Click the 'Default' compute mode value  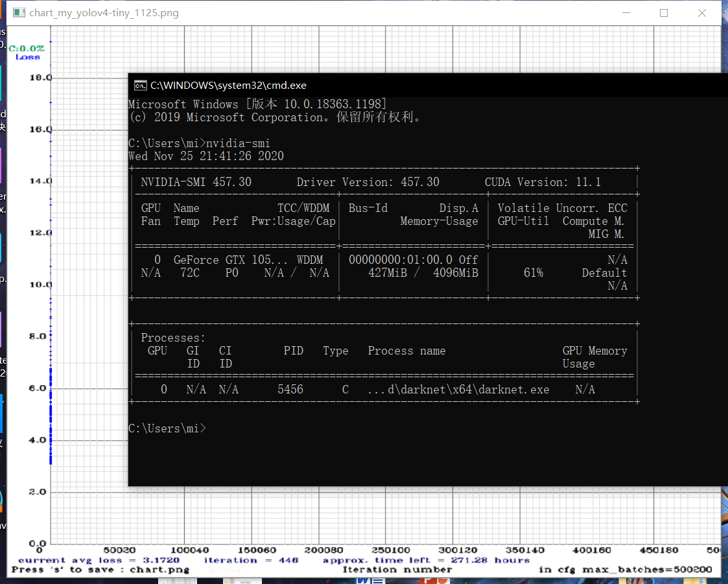604,273
